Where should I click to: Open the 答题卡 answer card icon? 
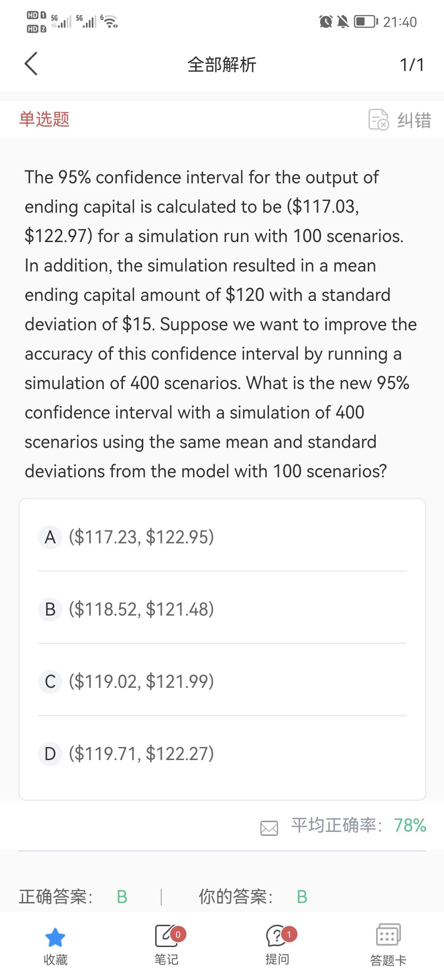click(388, 935)
